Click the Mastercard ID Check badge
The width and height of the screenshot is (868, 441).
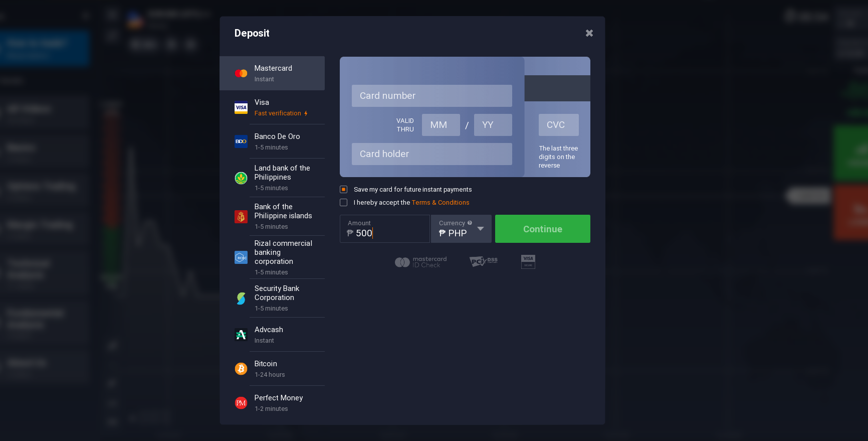(420, 262)
